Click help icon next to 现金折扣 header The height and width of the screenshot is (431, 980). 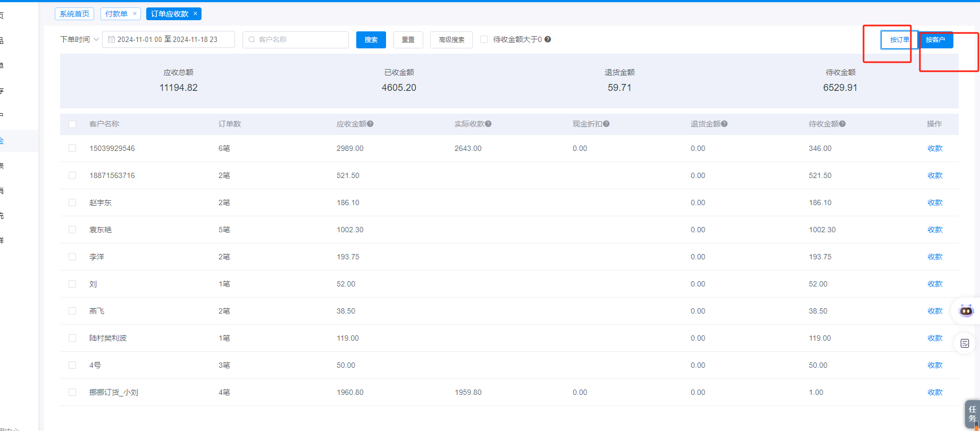606,124
